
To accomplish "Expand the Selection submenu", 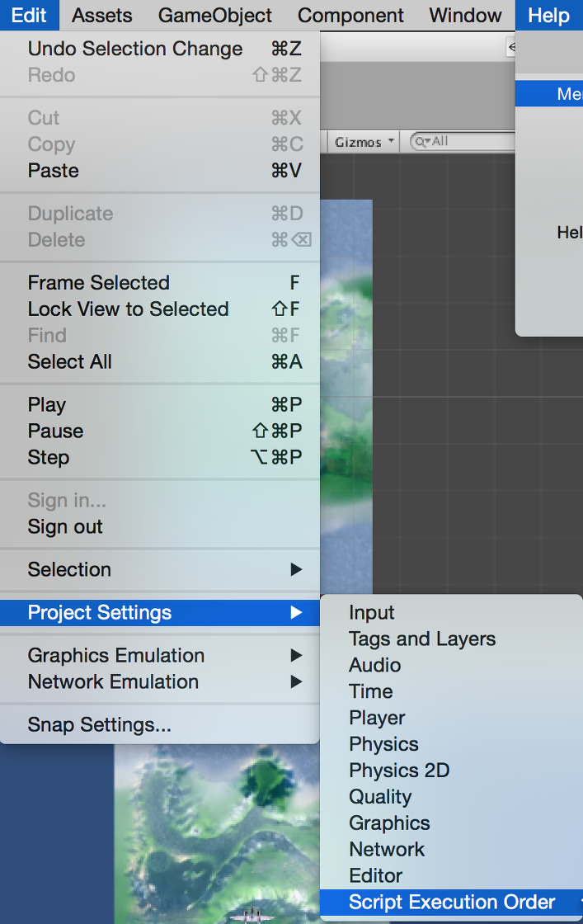I will tap(69, 570).
